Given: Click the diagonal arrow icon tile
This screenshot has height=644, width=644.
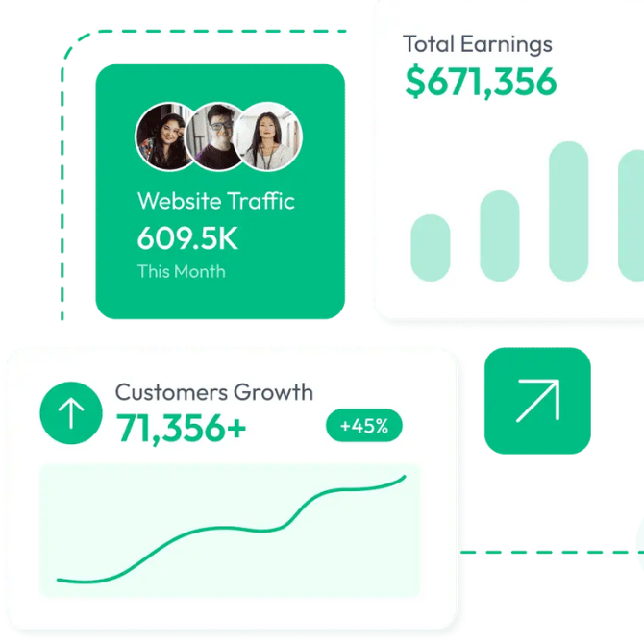Looking at the screenshot, I should (537, 401).
